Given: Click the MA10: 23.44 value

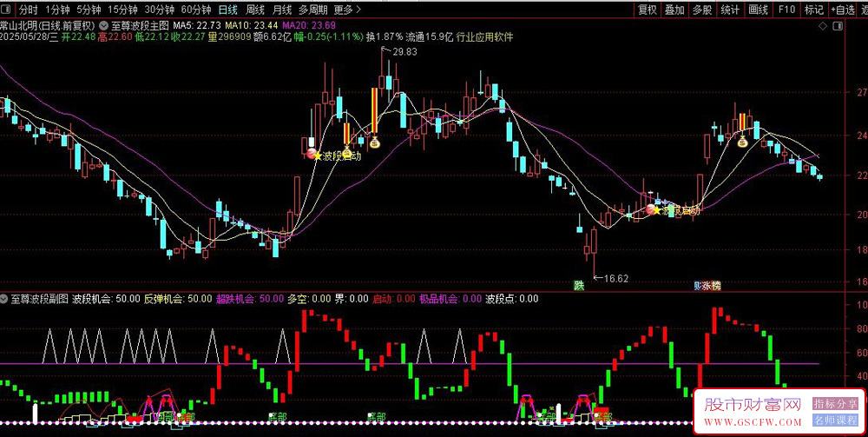Looking at the screenshot, I should (252, 25).
